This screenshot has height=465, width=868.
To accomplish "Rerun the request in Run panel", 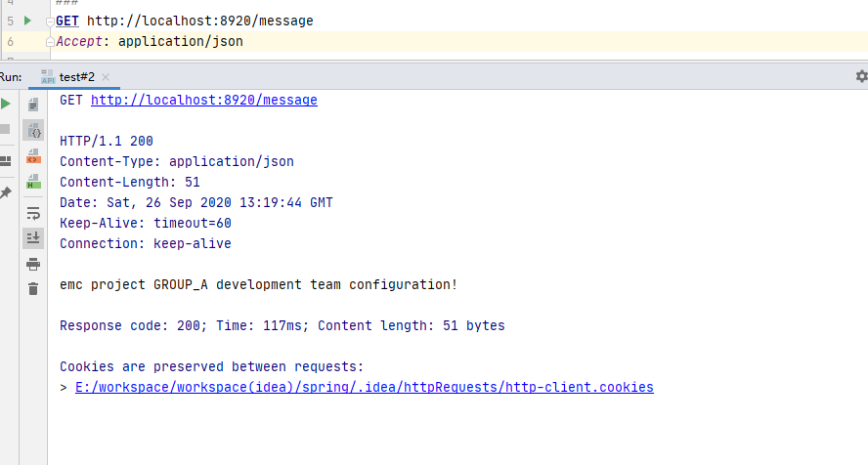I will [6, 104].
